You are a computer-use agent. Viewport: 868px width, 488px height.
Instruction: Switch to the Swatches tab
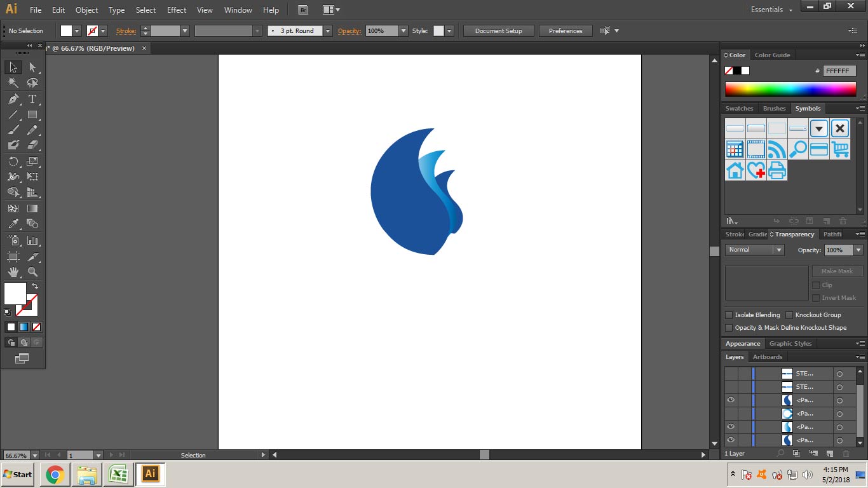(739, 109)
